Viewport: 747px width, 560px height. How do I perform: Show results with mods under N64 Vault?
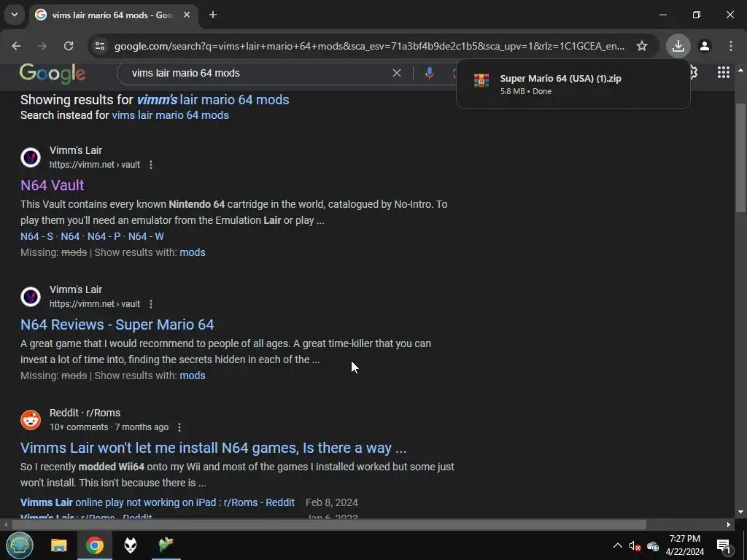[193, 252]
